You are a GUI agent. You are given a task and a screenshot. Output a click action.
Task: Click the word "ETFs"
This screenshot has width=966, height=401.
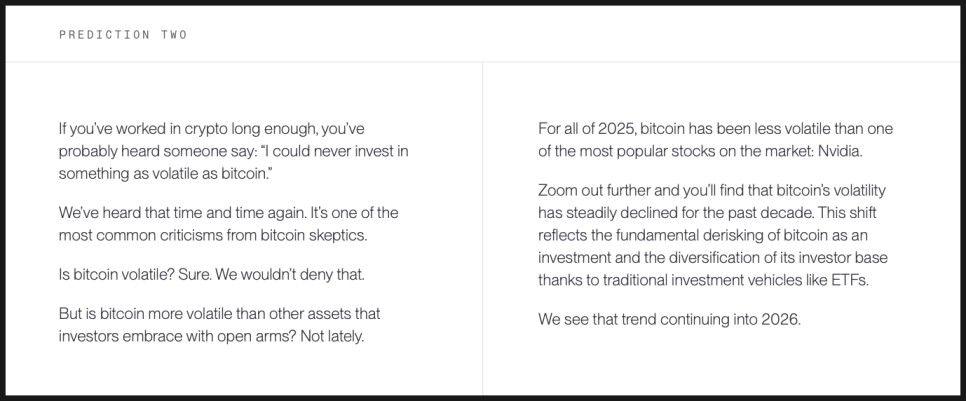848,279
